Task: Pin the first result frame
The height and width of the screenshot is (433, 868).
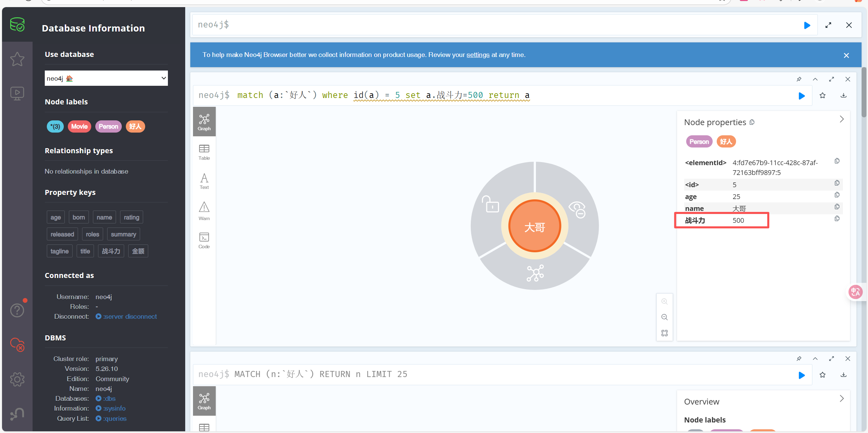Action: pos(799,79)
